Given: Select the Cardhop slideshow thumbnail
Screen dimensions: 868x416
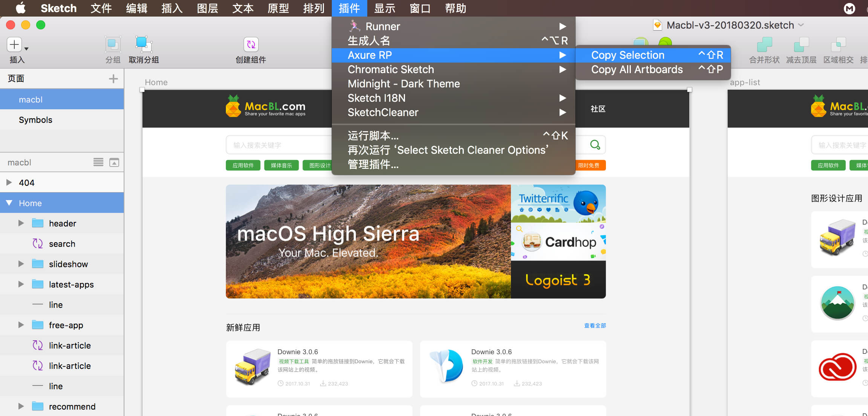Looking at the screenshot, I should [x=558, y=242].
